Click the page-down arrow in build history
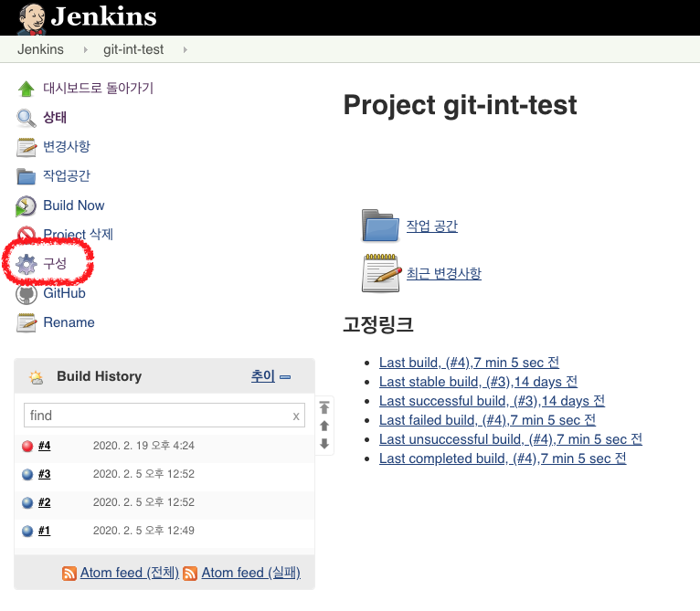 [x=324, y=444]
